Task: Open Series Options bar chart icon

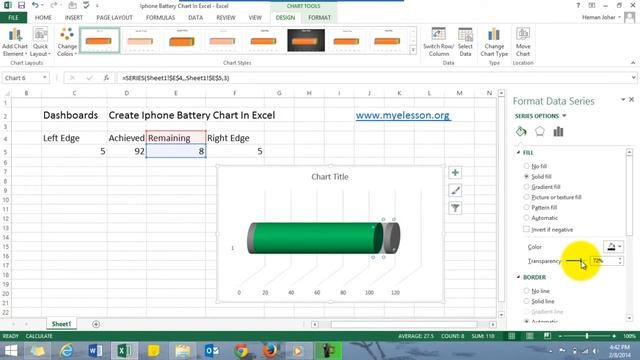Action: pos(558,131)
